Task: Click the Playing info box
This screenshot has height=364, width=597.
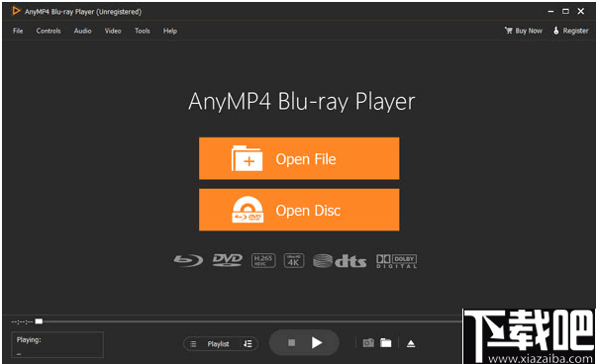Action: pyautogui.click(x=57, y=344)
